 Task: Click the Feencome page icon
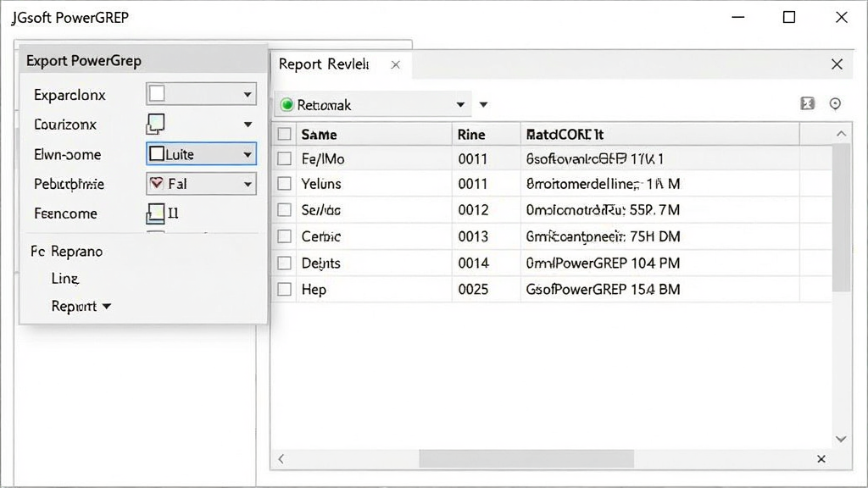(156, 213)
